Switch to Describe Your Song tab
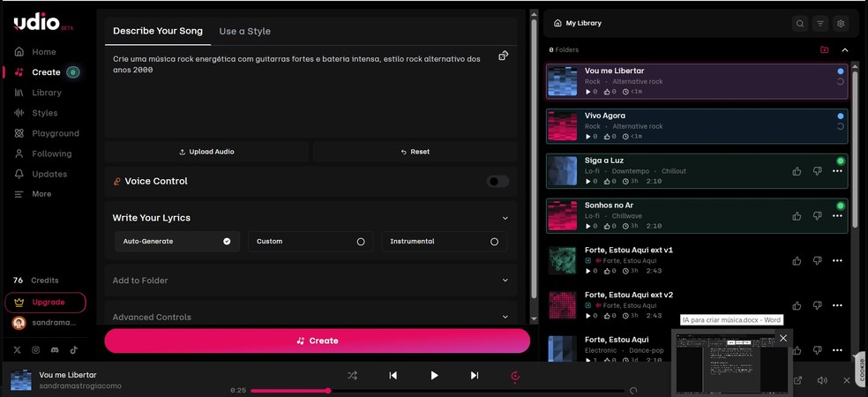The height and width of the screenshot is (397, 868). [158, 31]
